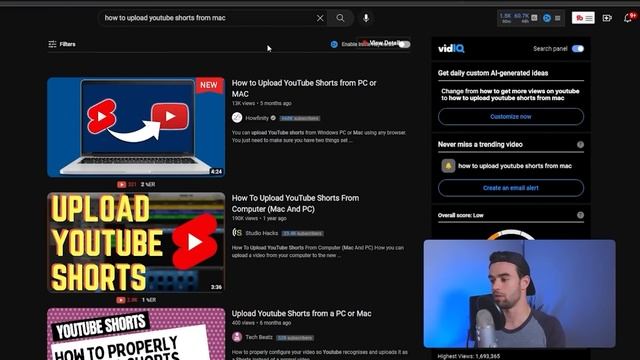
Task: Click the 190K views 1 year ago text
Action: (x=259, y=218)
